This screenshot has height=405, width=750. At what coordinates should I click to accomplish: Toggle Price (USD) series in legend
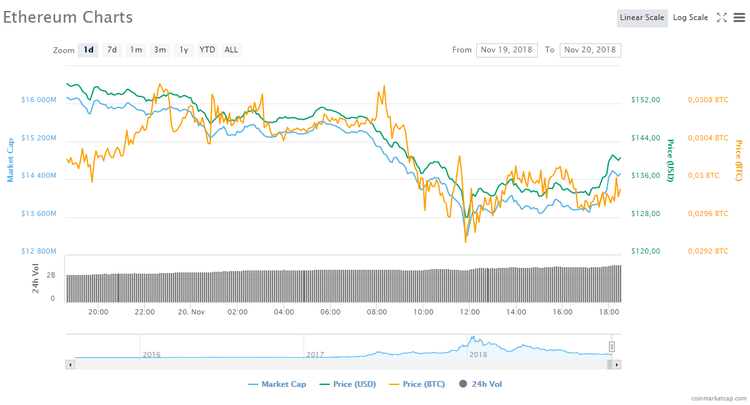(x=348, y=384)
